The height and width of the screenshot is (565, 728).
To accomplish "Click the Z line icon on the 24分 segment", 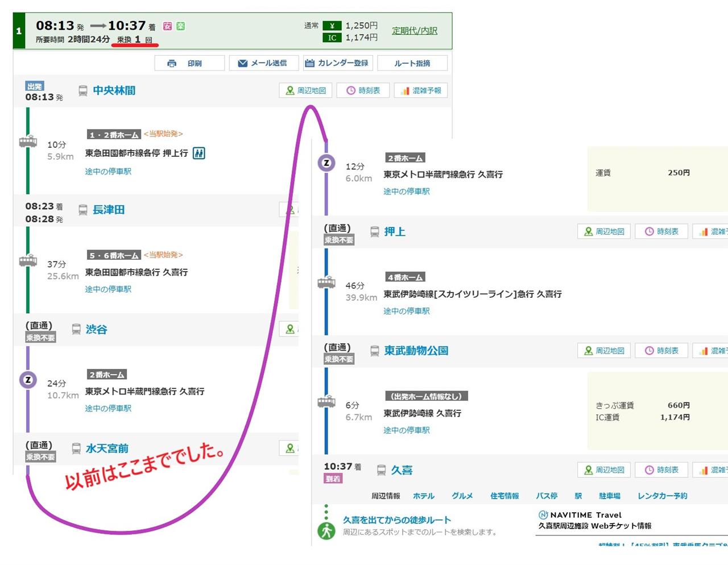I will [28, 380].
